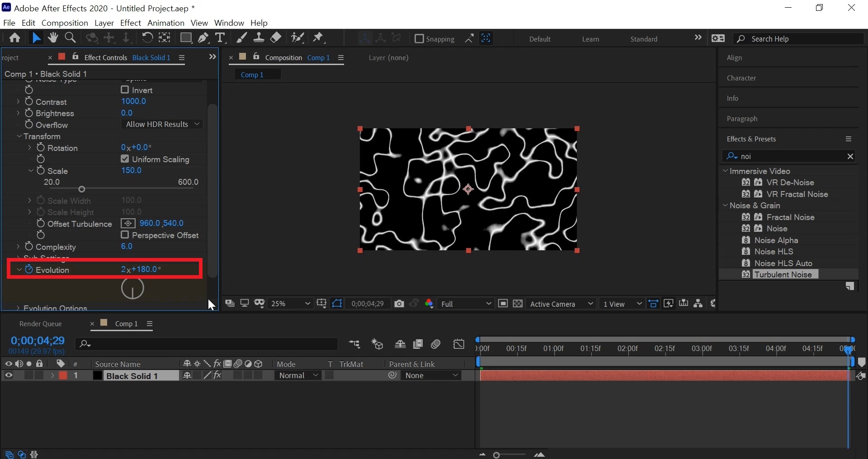Select the Brush tool
868x459 pixels.
pos(242,38)
